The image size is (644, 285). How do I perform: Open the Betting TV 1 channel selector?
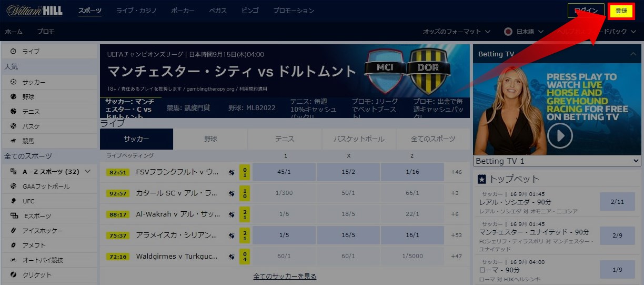coord(557,161)
